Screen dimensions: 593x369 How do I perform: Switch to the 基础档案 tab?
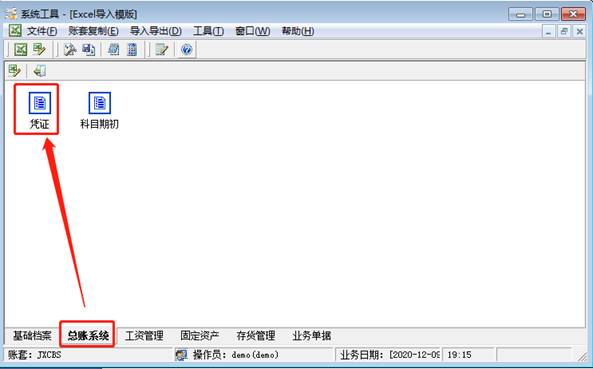coord(32,336)
